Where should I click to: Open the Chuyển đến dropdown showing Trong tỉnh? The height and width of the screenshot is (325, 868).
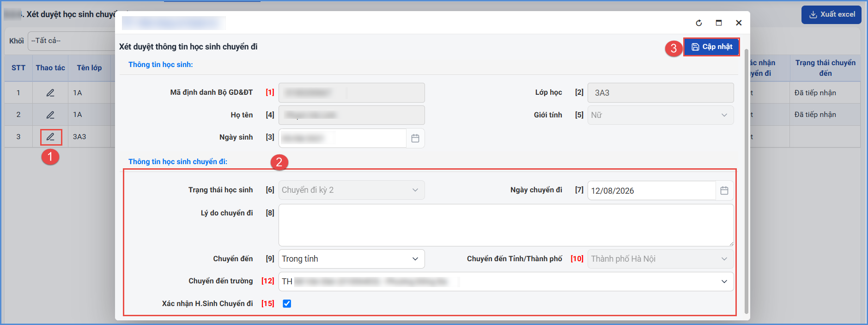tap(352, 259)
